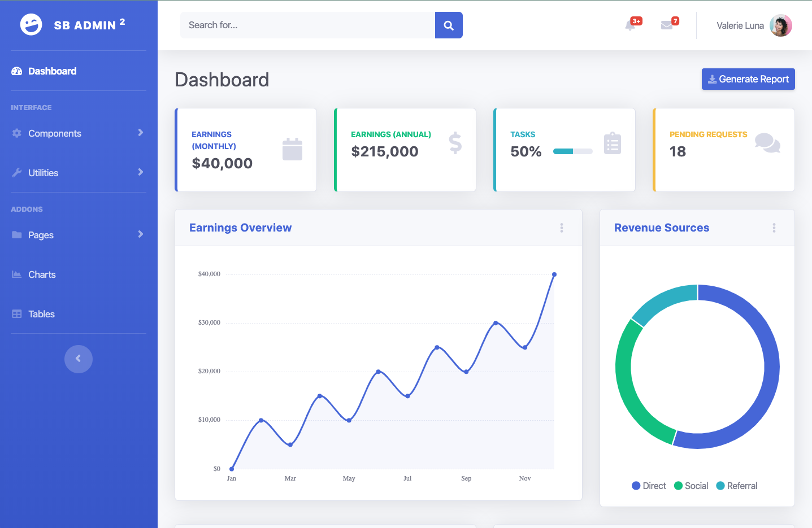Click the calendar icon on Earnings Monthly card
This screenshot has width=812, height=528.
[x=292, y=149]
